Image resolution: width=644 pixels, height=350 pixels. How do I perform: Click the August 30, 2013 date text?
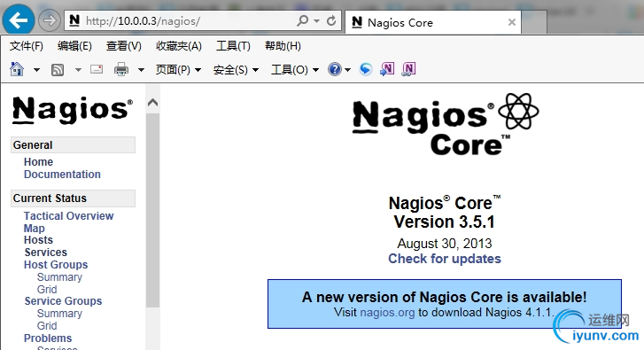click(x=445, y=244)
